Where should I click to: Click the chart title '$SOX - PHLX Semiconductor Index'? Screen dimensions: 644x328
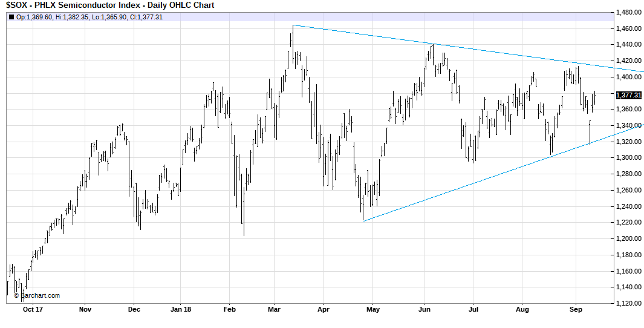click(x=74, y=5)
